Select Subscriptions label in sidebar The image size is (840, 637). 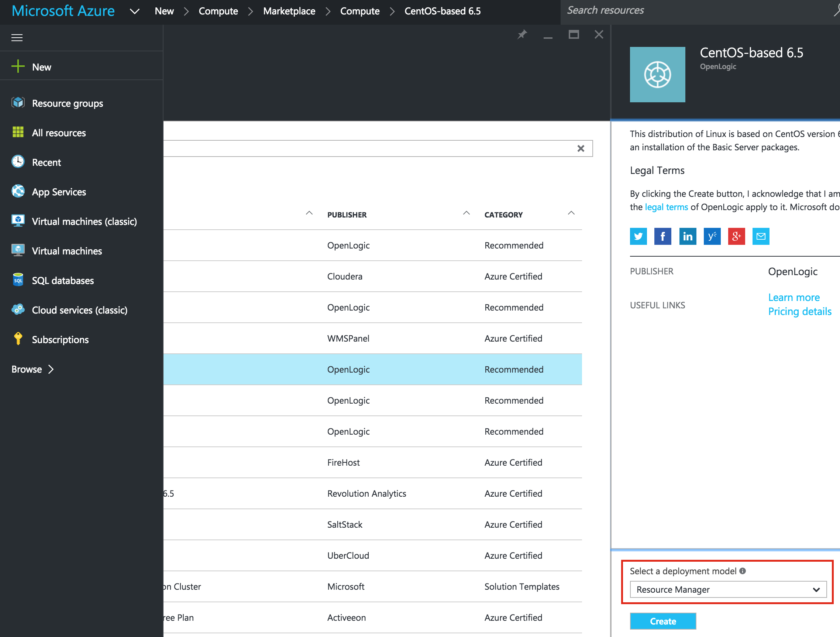pyautogui.click(x=61, y=340)
